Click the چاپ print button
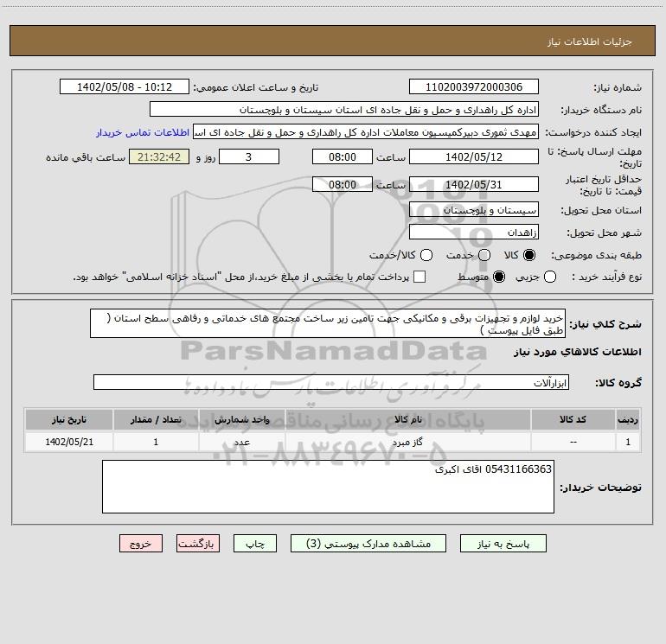The width and height of the screenshot is (666, 644). click(255, 544)
